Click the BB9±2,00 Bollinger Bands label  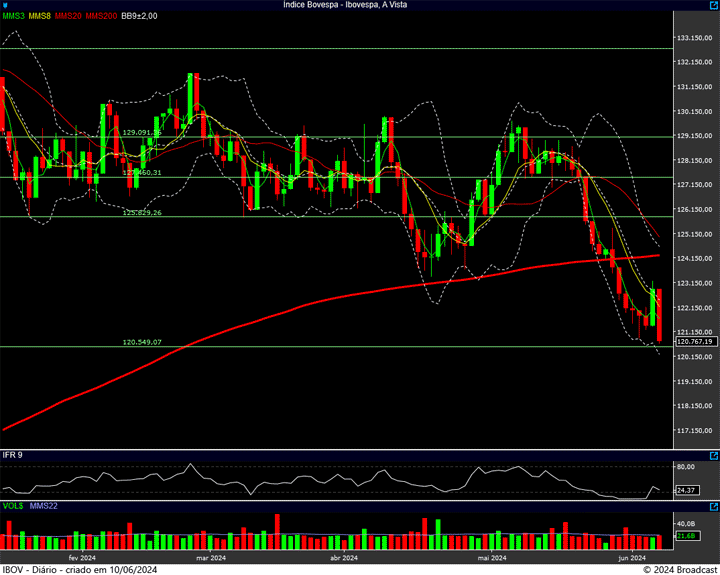tap(140, 17)
